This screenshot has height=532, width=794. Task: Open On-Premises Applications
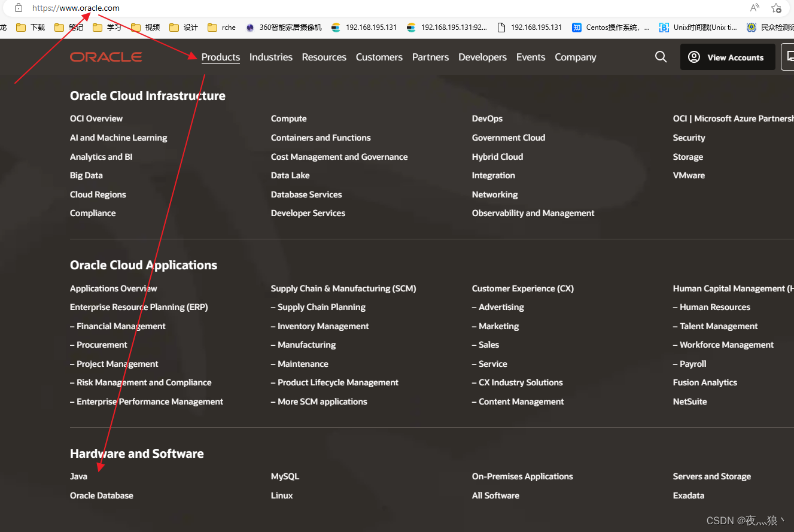522,476
